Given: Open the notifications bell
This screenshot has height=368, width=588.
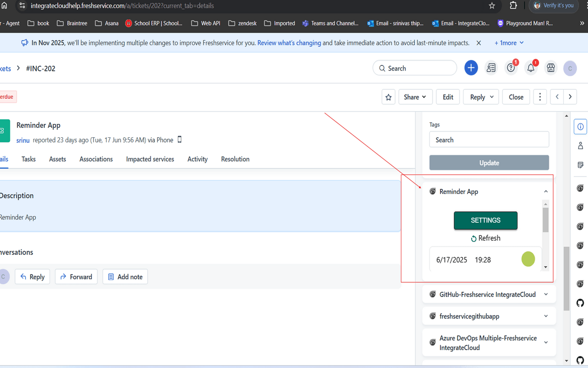Looking at the screenshot, I should (x=531, y=68).
